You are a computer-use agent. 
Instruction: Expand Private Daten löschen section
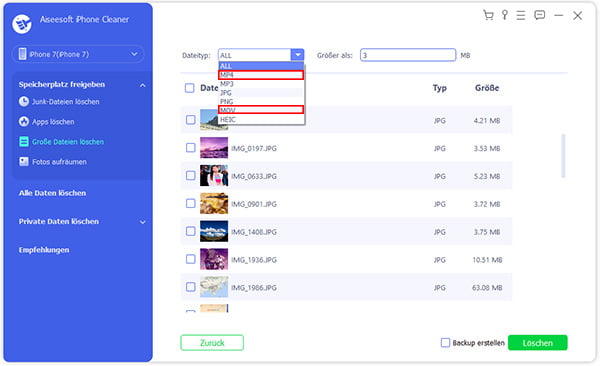(x=142, y=222)
